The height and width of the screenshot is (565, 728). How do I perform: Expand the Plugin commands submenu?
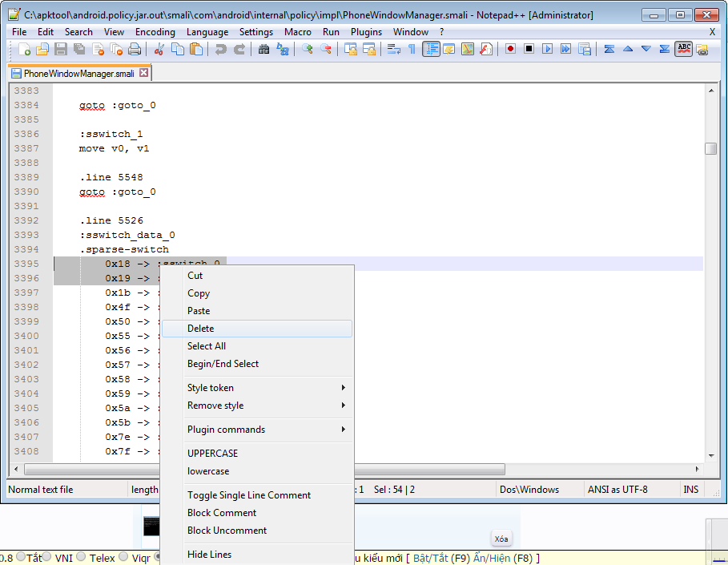pos(257,430)
